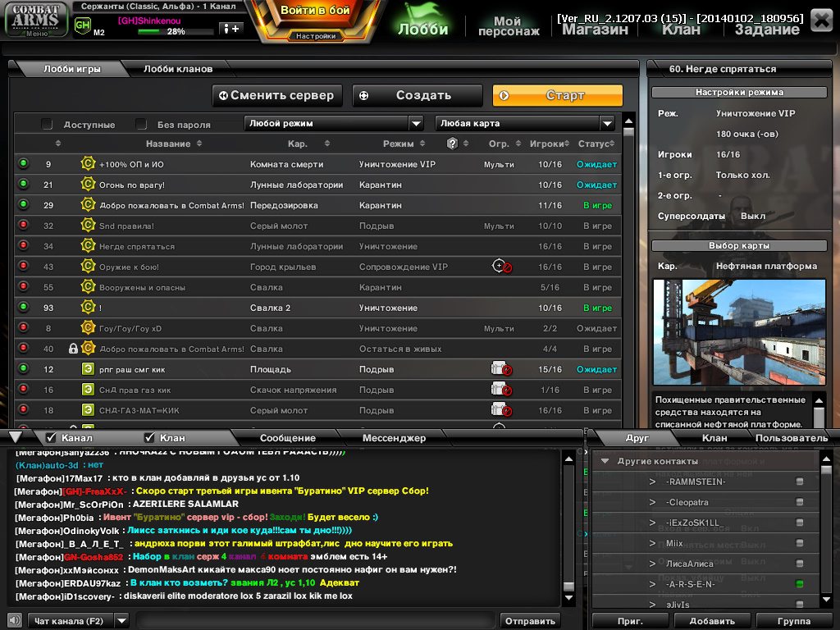Click the red status dot of room 32
The width and height of the screenshot is (840, 630).
pyautogui.click(x=23, y=225)
